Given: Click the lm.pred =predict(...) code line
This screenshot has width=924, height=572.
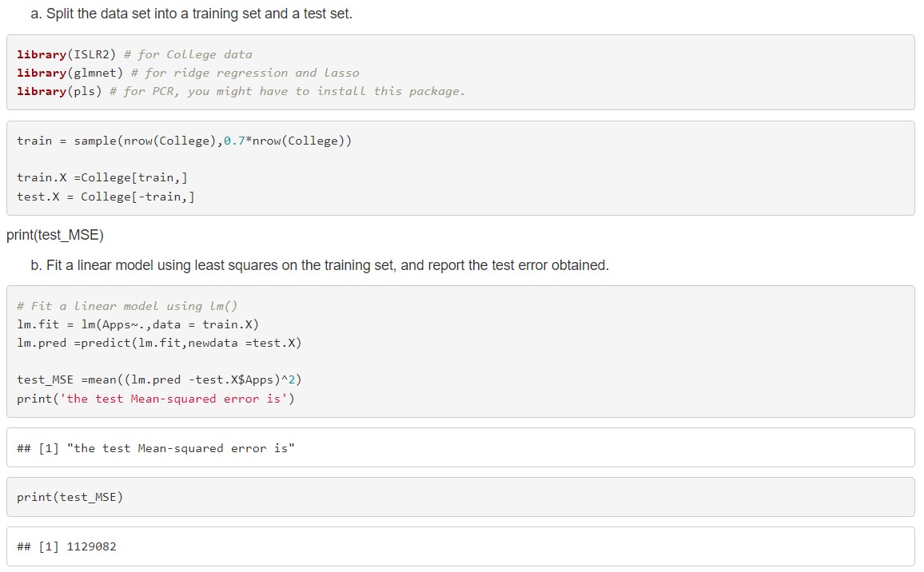Looking at the screenshot, I should 159,343.
